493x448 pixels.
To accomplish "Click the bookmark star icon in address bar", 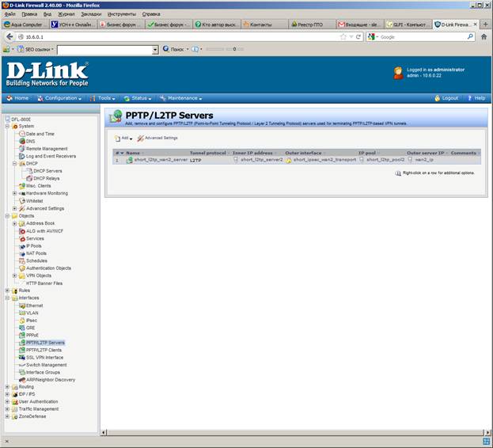I will 343,36.
